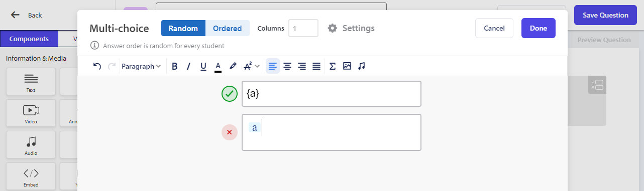Add a Text component
The image size is (644, 191).
(x=31, y=82)
